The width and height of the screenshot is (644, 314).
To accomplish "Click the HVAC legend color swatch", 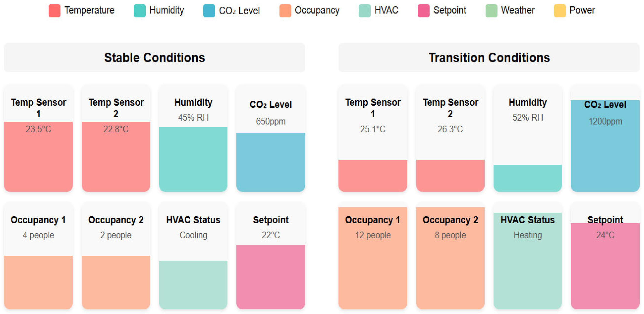I will [x=364, y=11].
